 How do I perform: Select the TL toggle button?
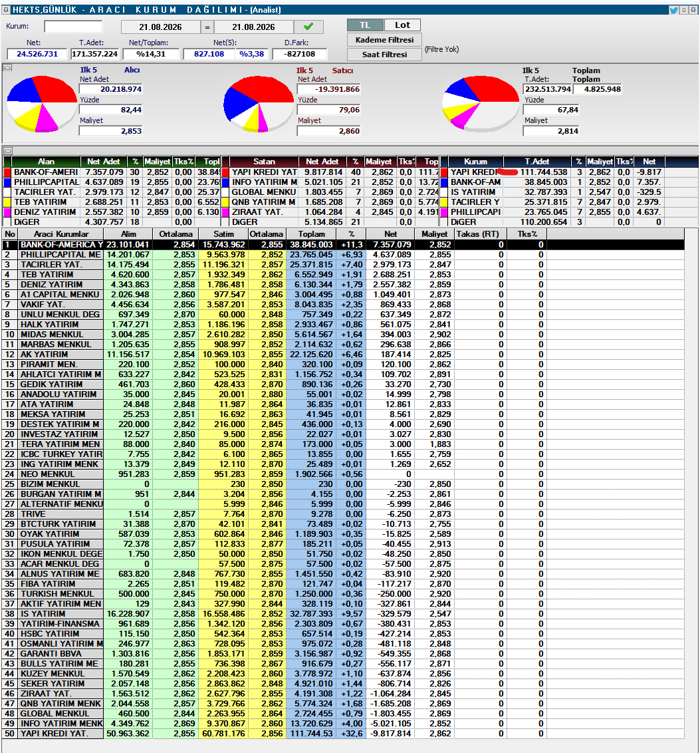(x=365, y=25)
